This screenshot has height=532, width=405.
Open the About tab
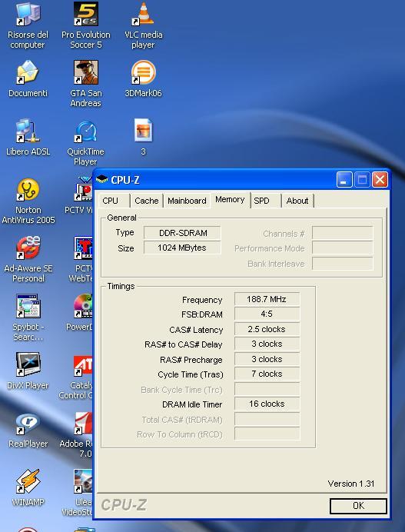click(x=297, y=201)
